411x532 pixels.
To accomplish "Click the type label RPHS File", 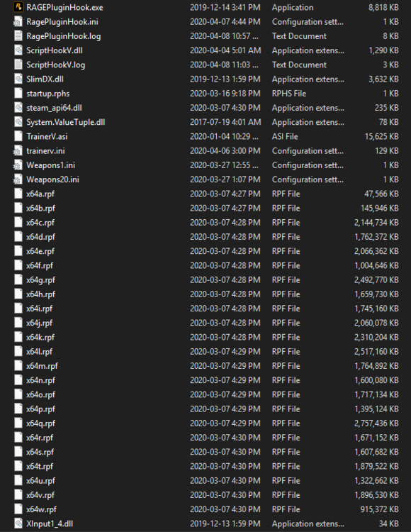I will (x=289, y=94).
